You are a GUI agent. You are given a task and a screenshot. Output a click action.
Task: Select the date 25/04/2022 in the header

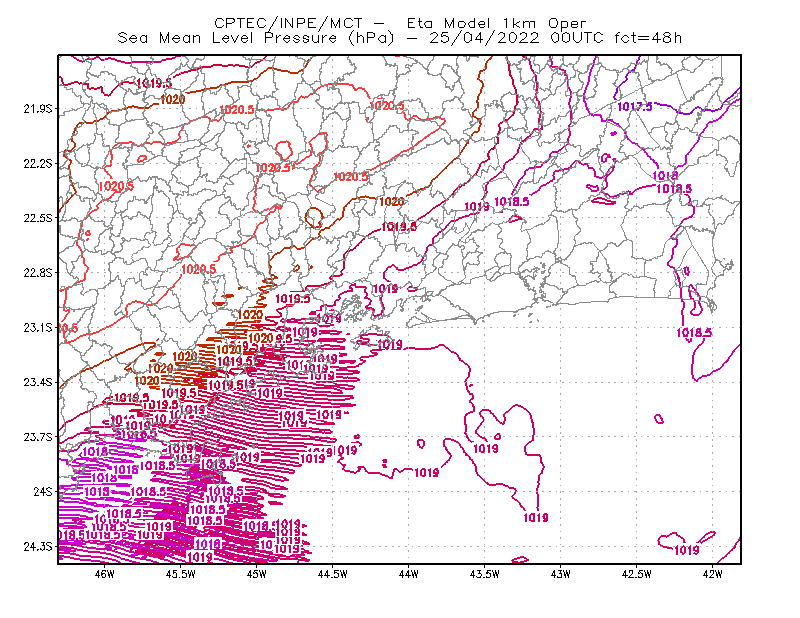pos(484,38)
